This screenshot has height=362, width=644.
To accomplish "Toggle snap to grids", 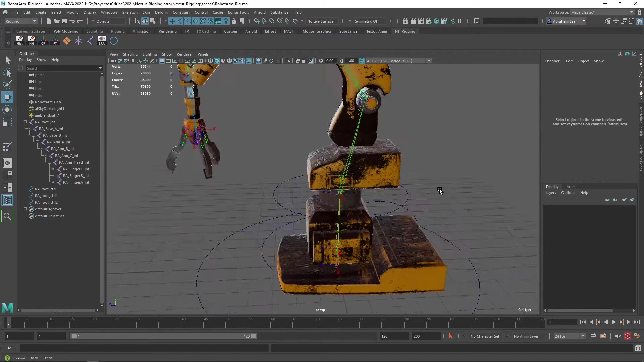I will coord(256,21).
